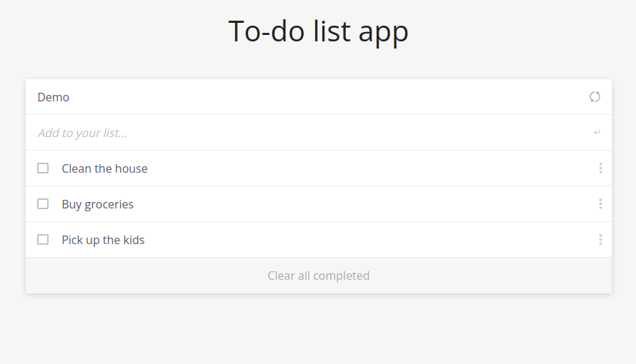Image resolution: width=636 pixels, height=364 pixels.
Task: Submit new item via the return key icon
Action: [597, 133]
